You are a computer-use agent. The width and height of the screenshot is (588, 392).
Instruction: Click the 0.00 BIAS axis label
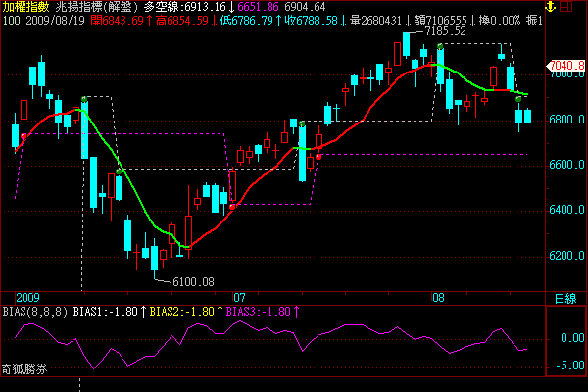tap(572, 338)
